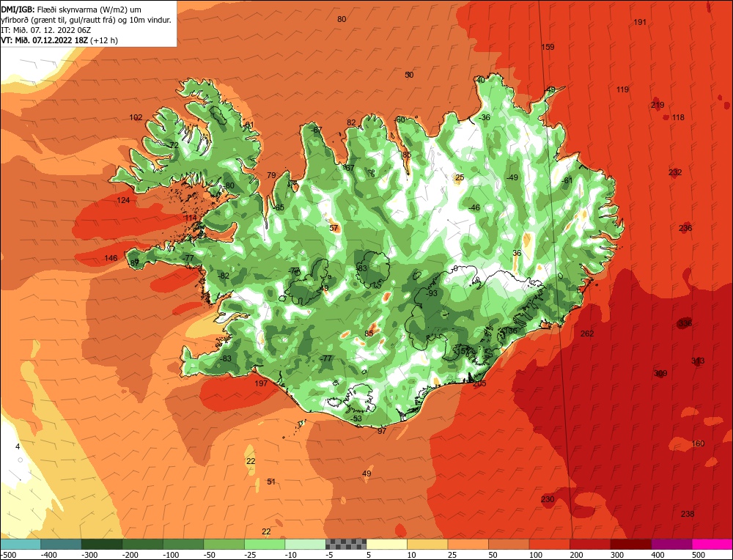Select the orange swatch between 25 and 50 in the legend
The height and width of the screenshot is (560, 733).
coord(468,544)
